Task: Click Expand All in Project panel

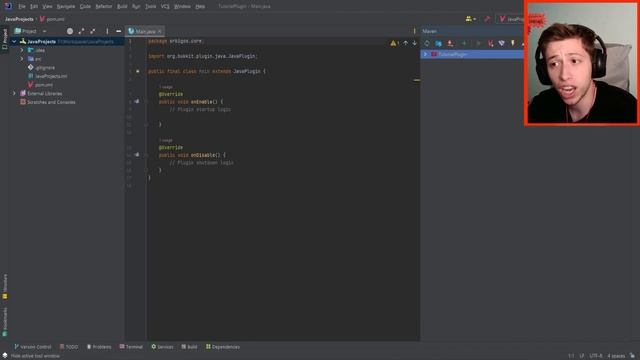Action: tap(81, 31)
